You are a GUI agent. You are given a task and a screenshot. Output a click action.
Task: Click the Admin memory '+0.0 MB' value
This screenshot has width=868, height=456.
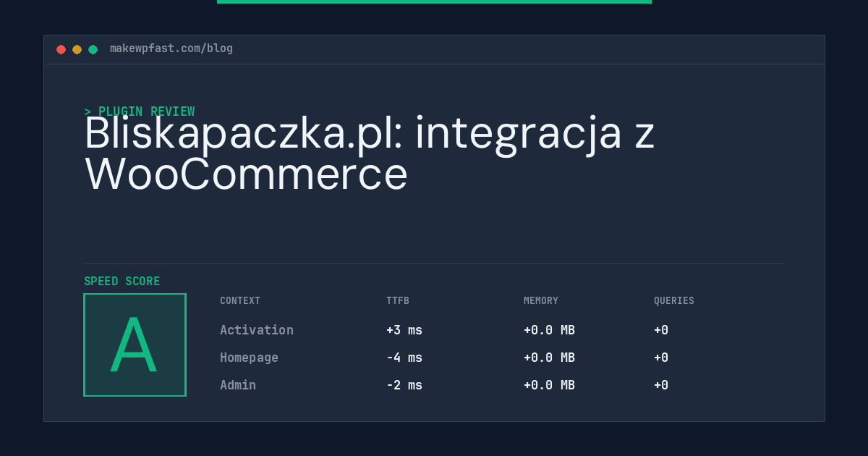click(549, 385)
